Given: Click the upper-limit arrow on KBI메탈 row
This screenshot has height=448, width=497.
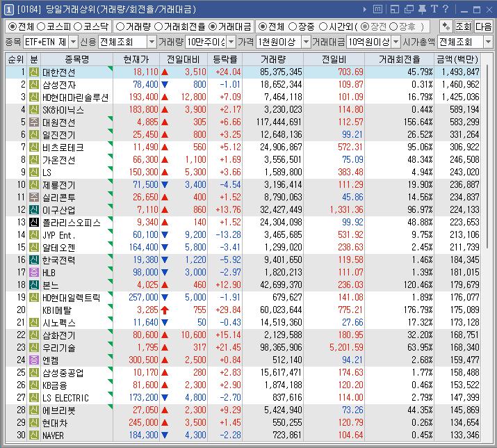Looking at the screenshot, I should tap(165, 310).
